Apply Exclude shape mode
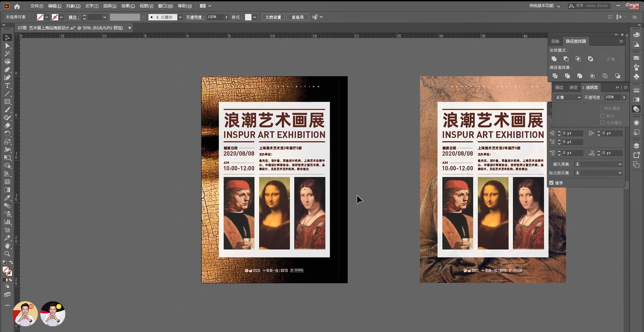The height and width of the screenshot is (332, 644). point(590,59)
